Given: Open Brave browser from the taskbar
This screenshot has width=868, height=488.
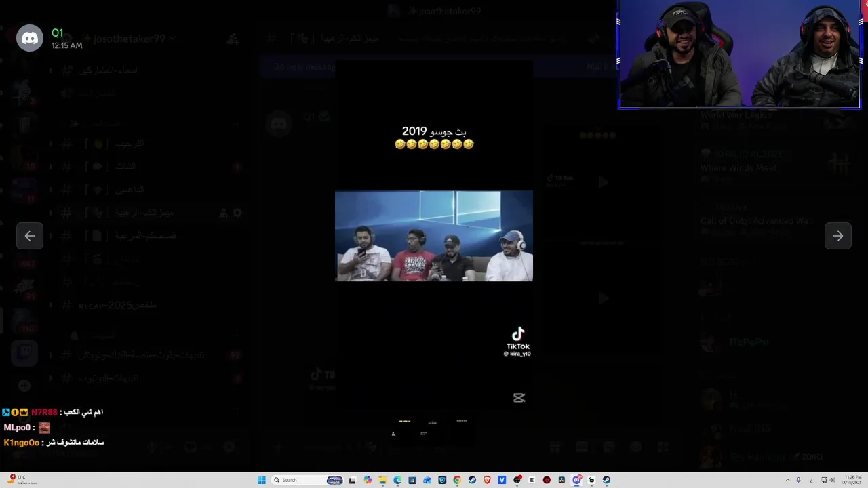Looking at the screenshot, I should point(487,480).
